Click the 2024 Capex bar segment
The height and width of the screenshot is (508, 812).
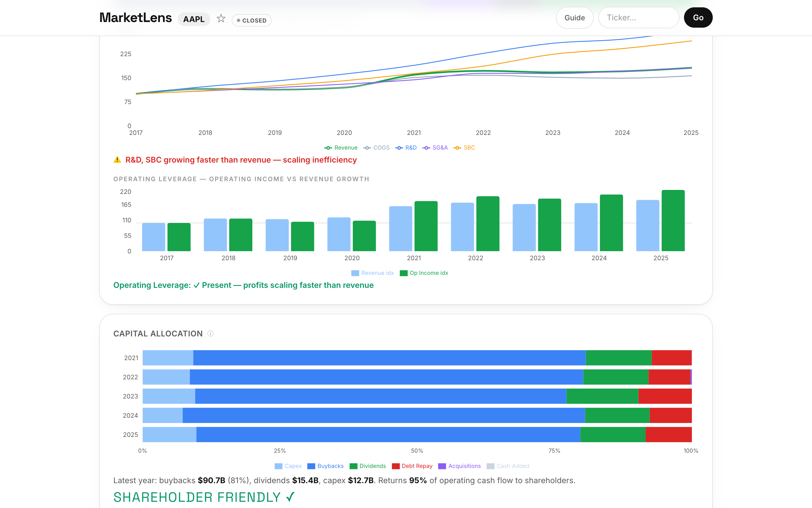pyautogui.click(x=162, y=415)
